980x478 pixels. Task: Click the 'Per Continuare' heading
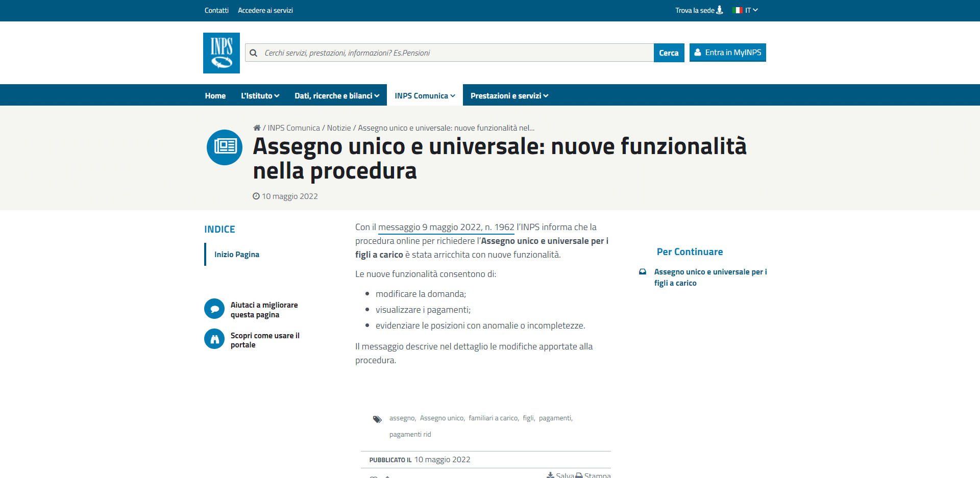click(x=690, y=251)
